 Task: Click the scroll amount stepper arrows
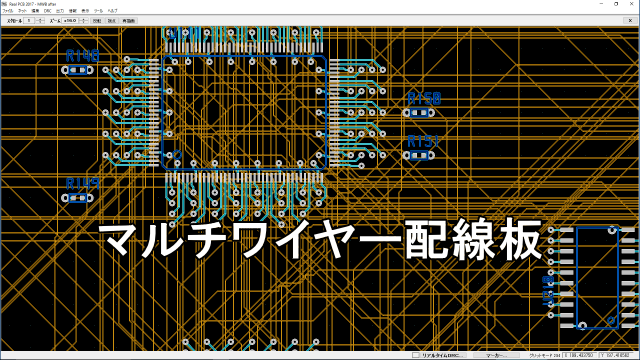pos(40,20)
